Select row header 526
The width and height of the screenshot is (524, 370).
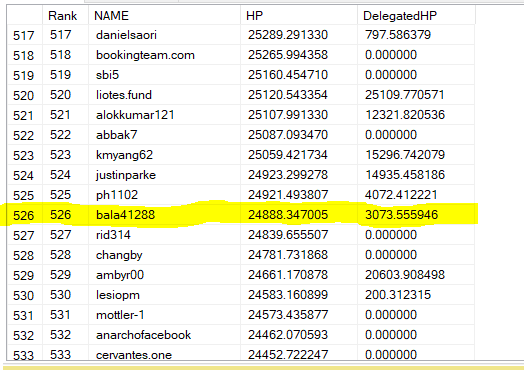(x=24, y=215)
